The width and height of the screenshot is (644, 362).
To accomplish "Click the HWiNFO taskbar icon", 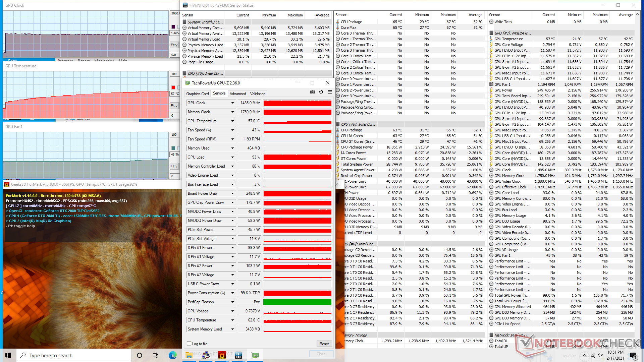I will click(238, 355).
